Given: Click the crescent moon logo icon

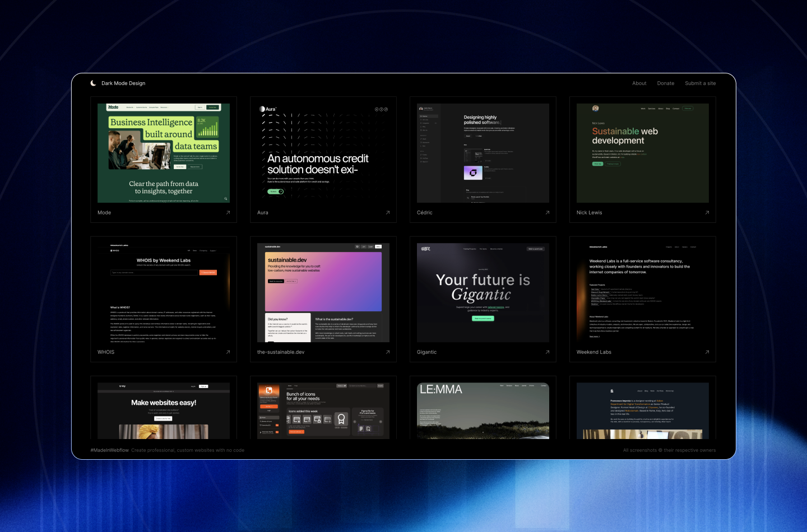Looking at the screenshot, I should click(x=93, y=83).
